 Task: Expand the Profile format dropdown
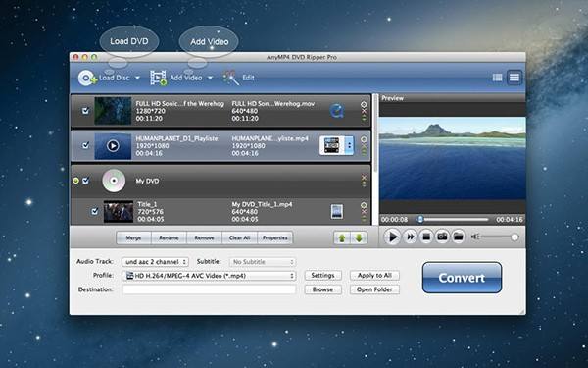pos(209,276)
